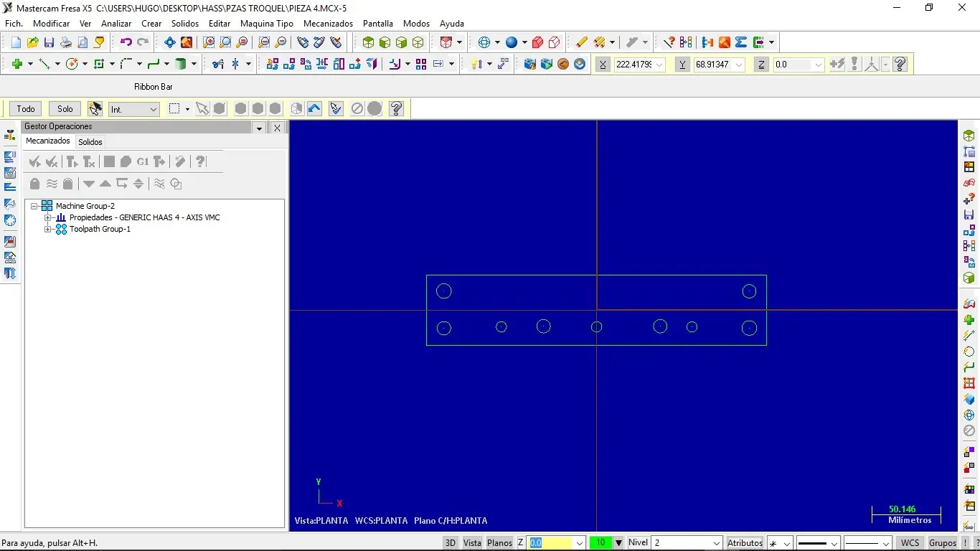
Task: Click the Analyze question-mark arrow icon
Action: pyautogui.click(x=669, y=42)
